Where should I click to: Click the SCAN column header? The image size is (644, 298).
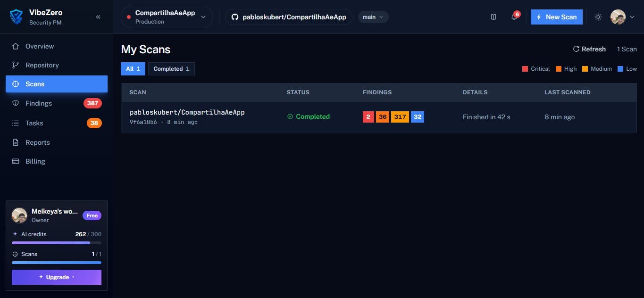pyautogui.click(x=138, y=92)
